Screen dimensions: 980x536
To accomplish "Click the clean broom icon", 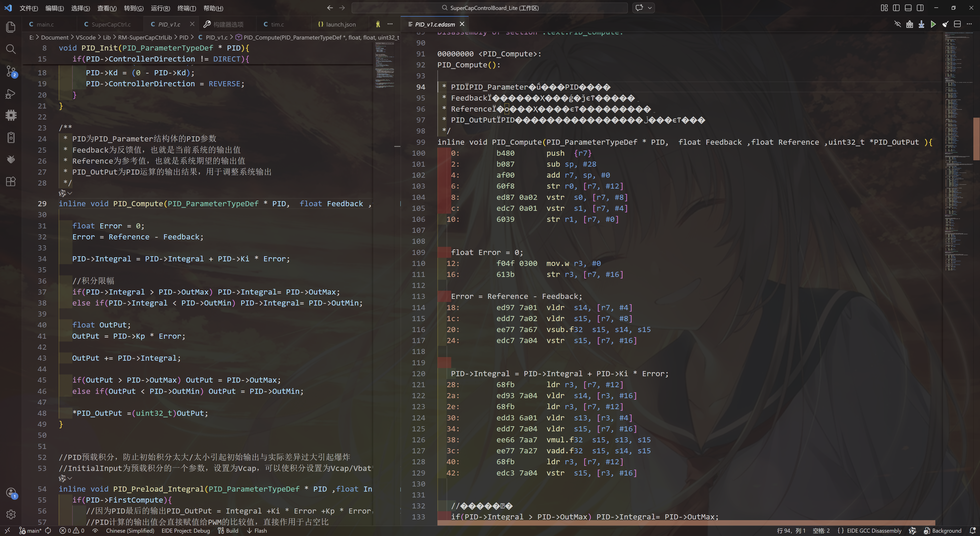I will (945, 24).
